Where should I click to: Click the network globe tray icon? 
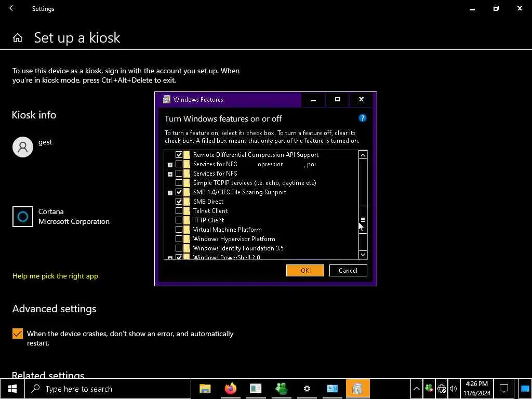[442, 389]
